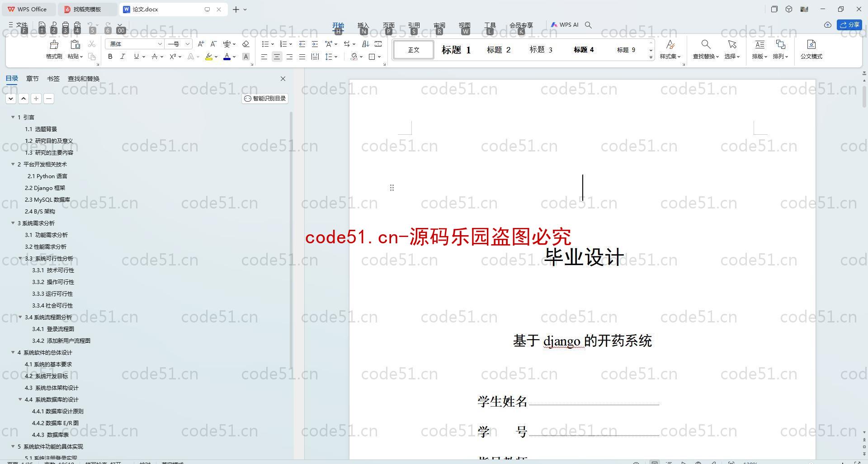Viewport: 868px width, 464px height.
Task: Collapse the '3.3 系统可行性分析' outline node
Action: point(20,258)
